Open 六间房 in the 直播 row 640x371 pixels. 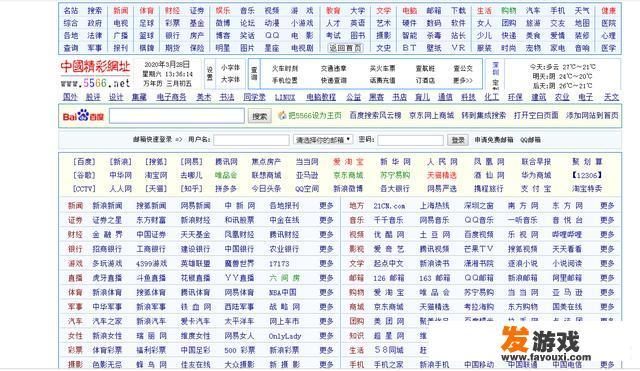pos(284,278)
